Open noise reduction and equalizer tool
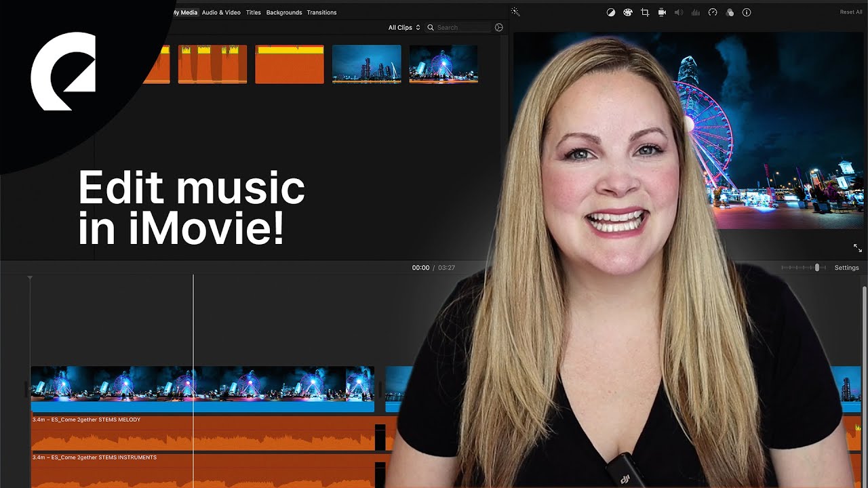Screen dimensions: 868x488 (696, 12)
